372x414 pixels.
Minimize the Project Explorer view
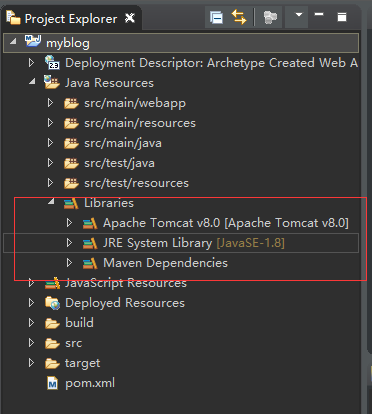[319, 14]
